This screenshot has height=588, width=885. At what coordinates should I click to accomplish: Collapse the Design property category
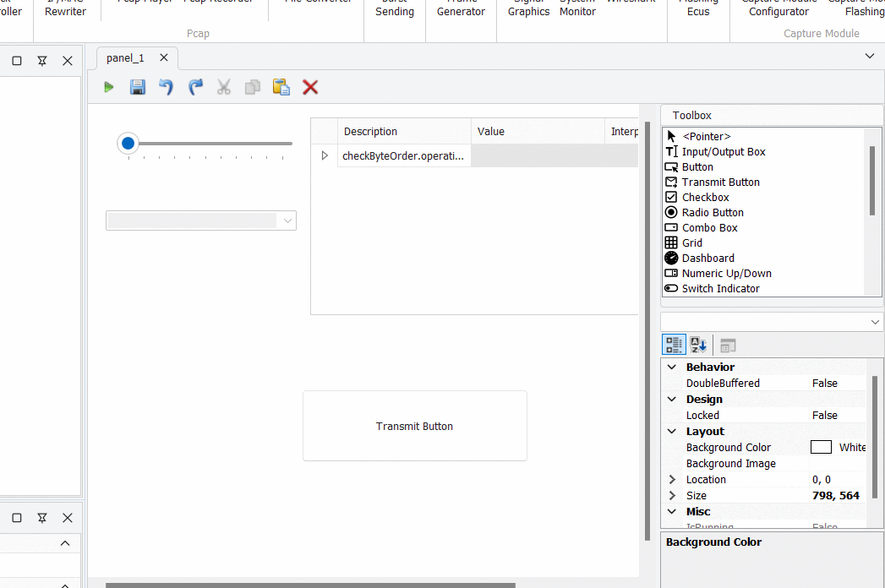pos(672,399)
